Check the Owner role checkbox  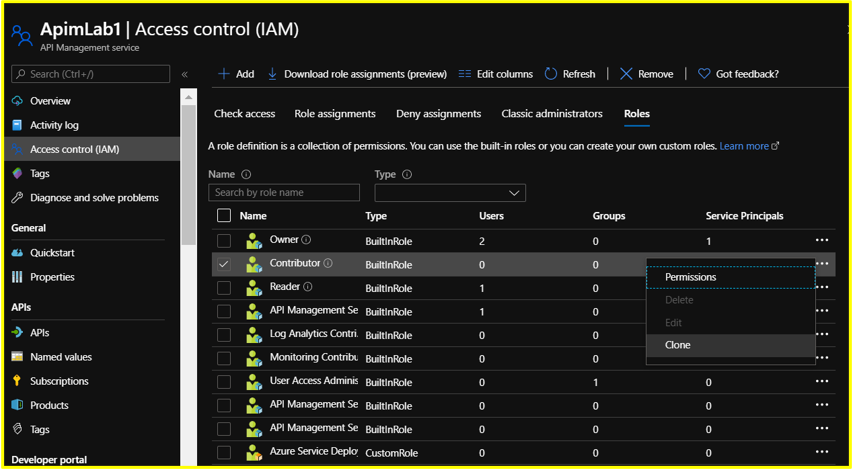(224, 240)
